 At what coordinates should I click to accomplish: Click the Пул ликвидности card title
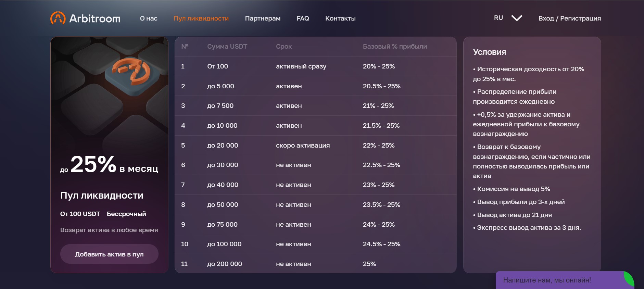click(102, 196)
